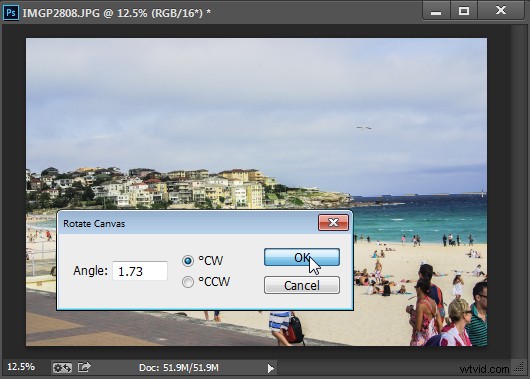Cancel the Rotate Canvas dialog
This screenshot has width=530, height=379.
302,285
